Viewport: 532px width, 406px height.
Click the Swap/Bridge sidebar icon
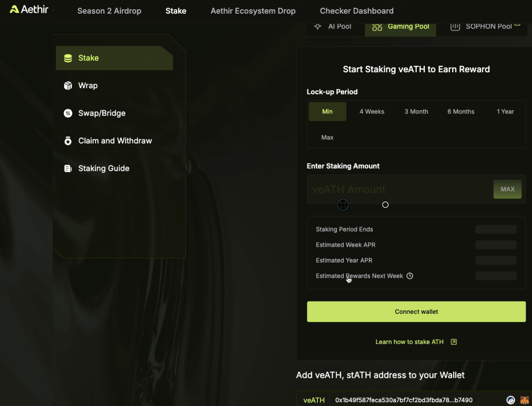[x=68, y=113]
